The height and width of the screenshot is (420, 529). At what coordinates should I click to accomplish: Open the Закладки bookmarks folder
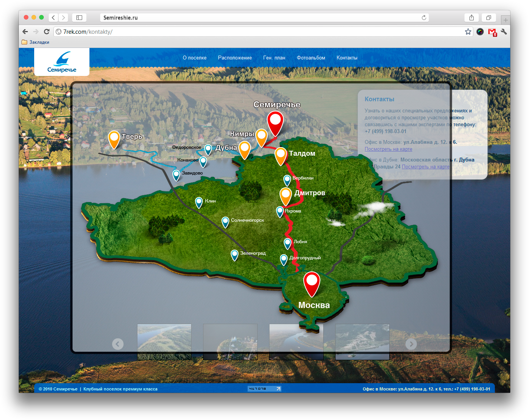point(35,42)
